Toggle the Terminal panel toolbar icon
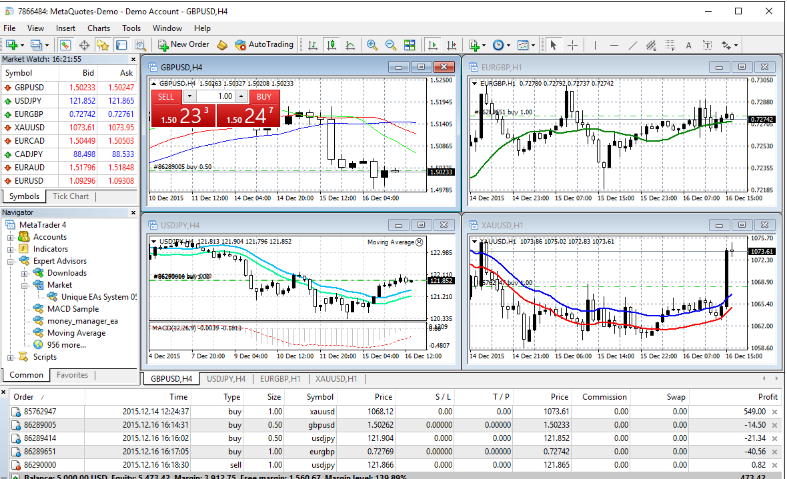 [121, 45]
